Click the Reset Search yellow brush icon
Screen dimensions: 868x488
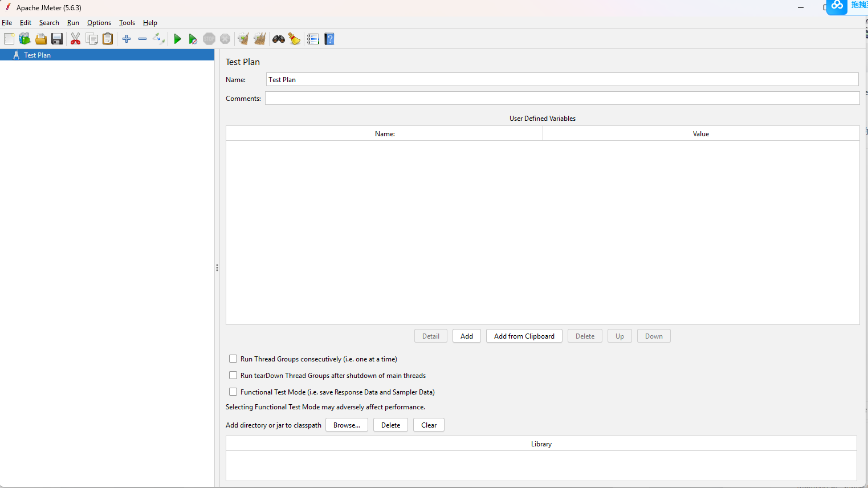pos(294,39)
